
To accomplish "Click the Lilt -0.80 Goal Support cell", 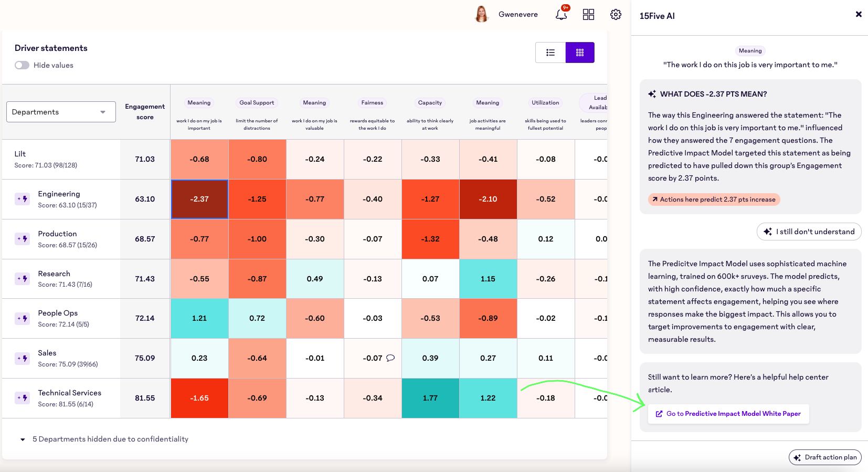I will click(x=257, y=159).
